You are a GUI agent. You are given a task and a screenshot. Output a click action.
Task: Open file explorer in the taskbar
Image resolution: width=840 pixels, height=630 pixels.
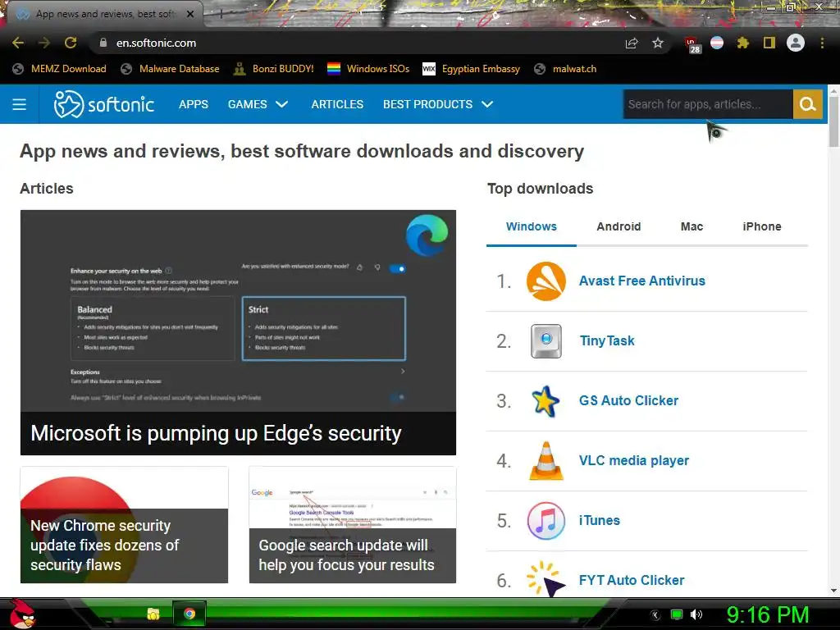(153, 614)
